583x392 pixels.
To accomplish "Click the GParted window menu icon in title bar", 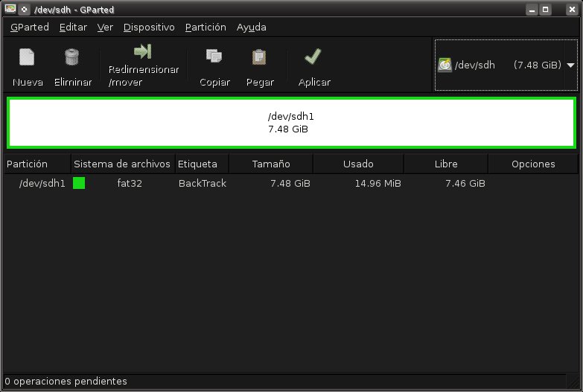I will click(x=10, y=9).
